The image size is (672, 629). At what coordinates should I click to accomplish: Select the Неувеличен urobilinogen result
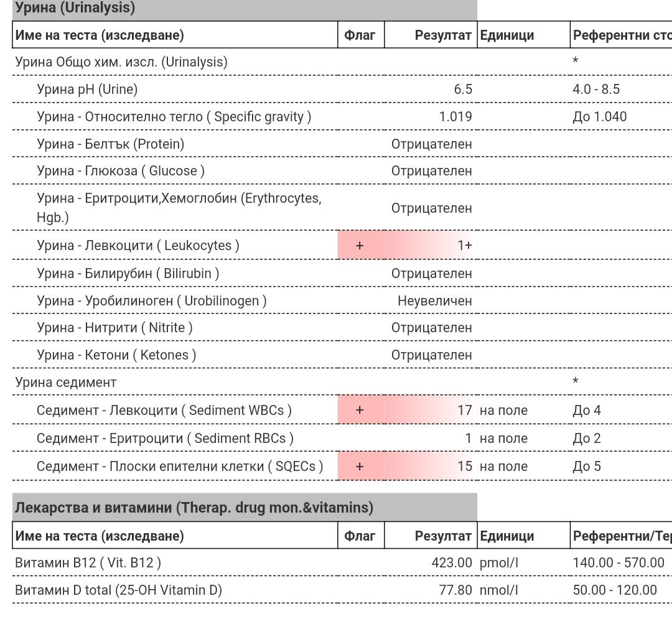click(434, 301)
